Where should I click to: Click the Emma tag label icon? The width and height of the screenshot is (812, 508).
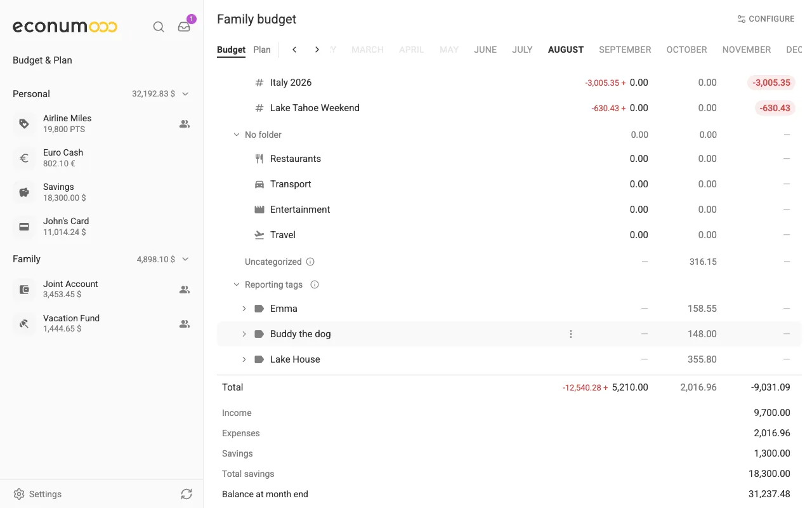pos(259,309)
